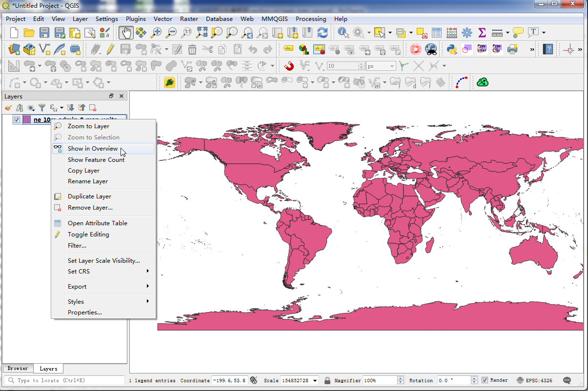This screenshot has width=588, height=391.
Task: Open project with the folder icon
Action: (x=29, y=33)
